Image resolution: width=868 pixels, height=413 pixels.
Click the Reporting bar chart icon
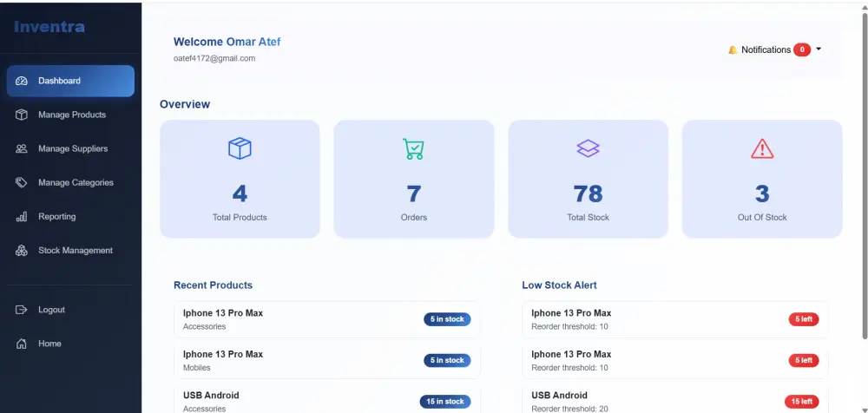coord(22,216)
